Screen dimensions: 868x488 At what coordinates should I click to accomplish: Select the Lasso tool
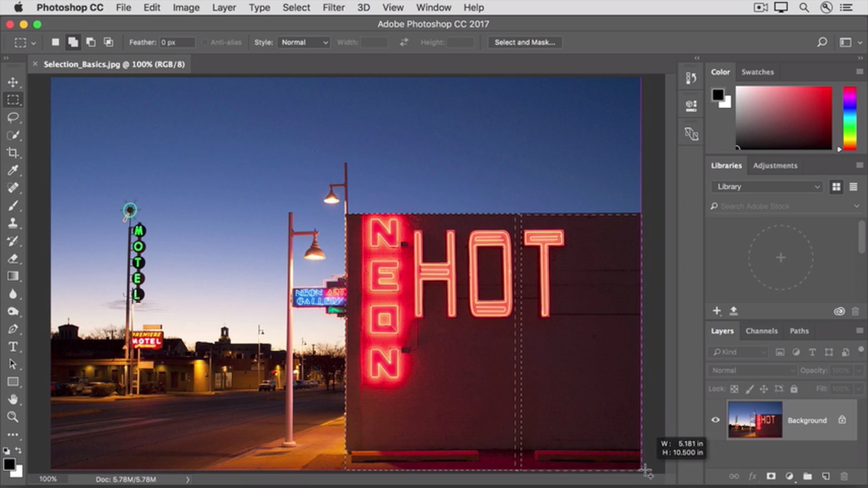(13, 118)
